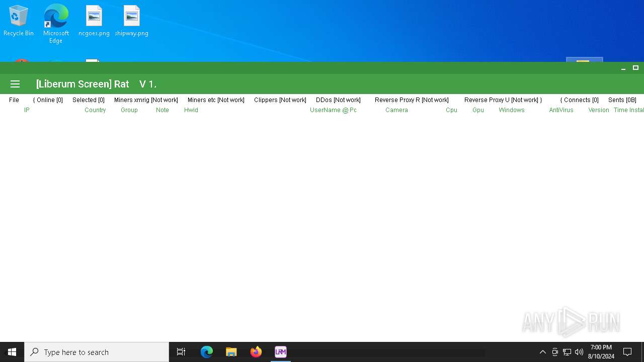Select the Online [0] menu item

pos(48,100)
